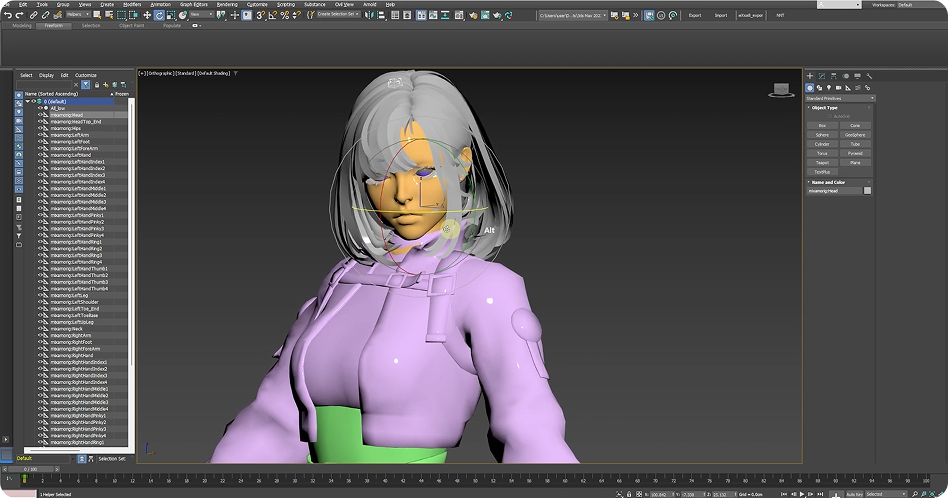Open the Standard Primitives dropdown
Screen dimensions: 948x498
click(x=840, y=98)
